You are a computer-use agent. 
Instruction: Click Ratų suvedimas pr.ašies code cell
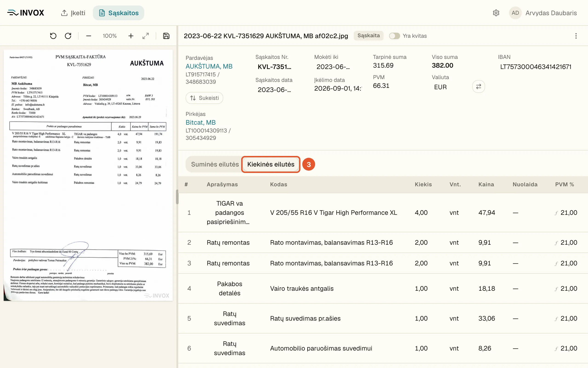point(305,319)
